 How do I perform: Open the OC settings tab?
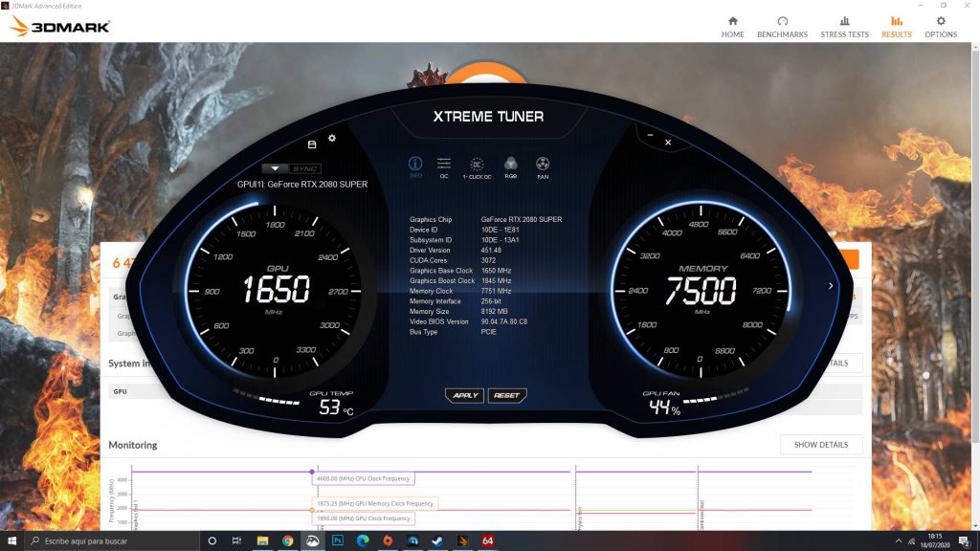(444, 167)
